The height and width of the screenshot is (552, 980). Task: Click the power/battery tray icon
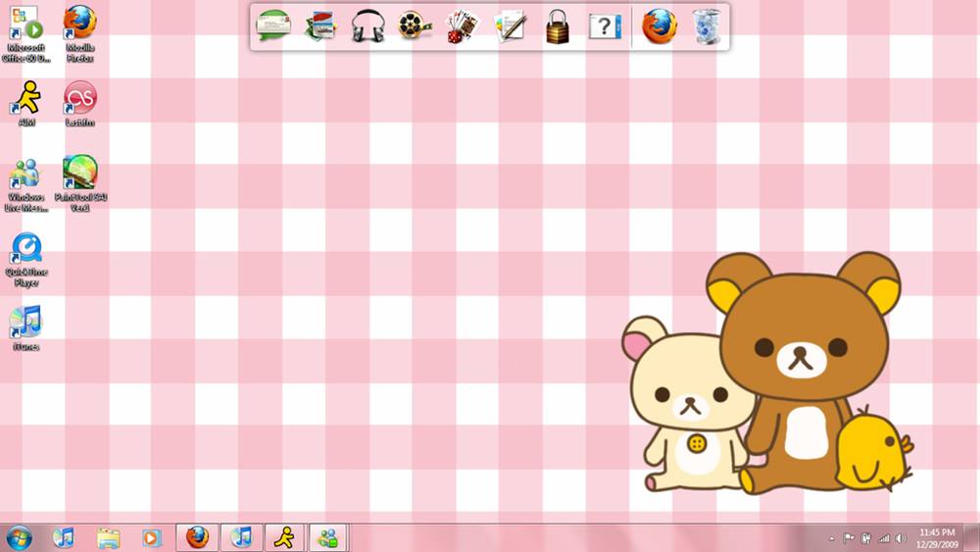coord(866,538)
